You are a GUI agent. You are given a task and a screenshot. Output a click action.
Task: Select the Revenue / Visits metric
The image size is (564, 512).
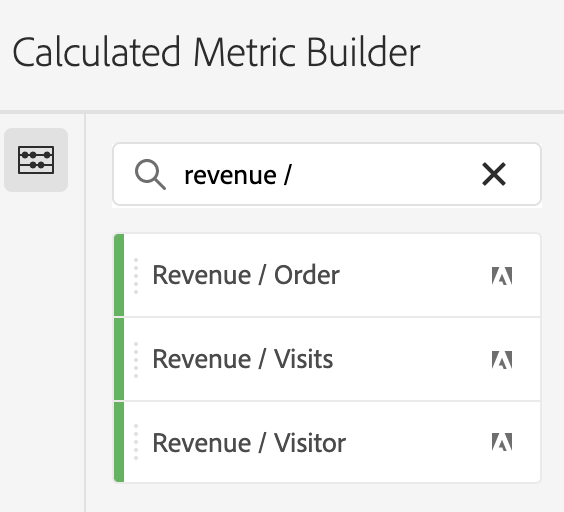[x=327, y=359]
